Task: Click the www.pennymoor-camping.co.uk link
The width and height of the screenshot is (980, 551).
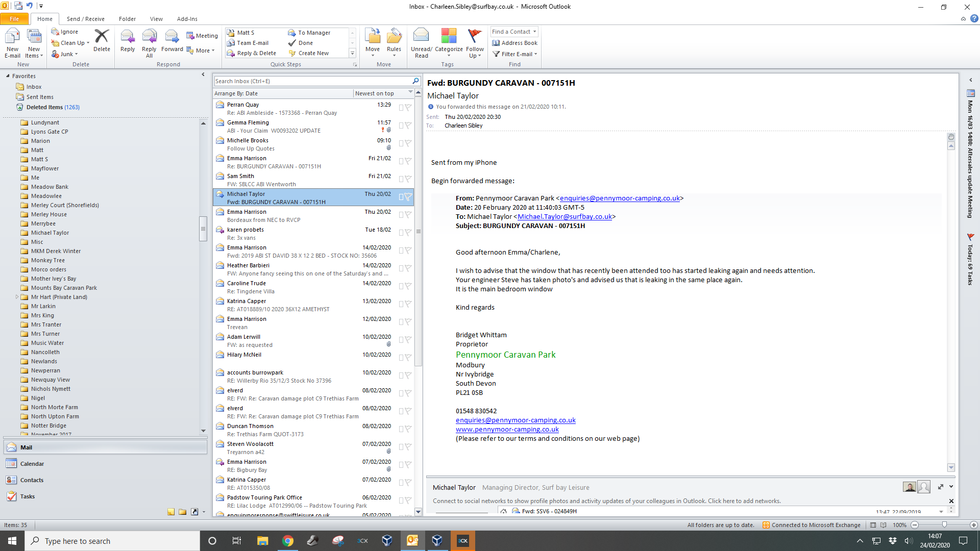Action: 507,430
